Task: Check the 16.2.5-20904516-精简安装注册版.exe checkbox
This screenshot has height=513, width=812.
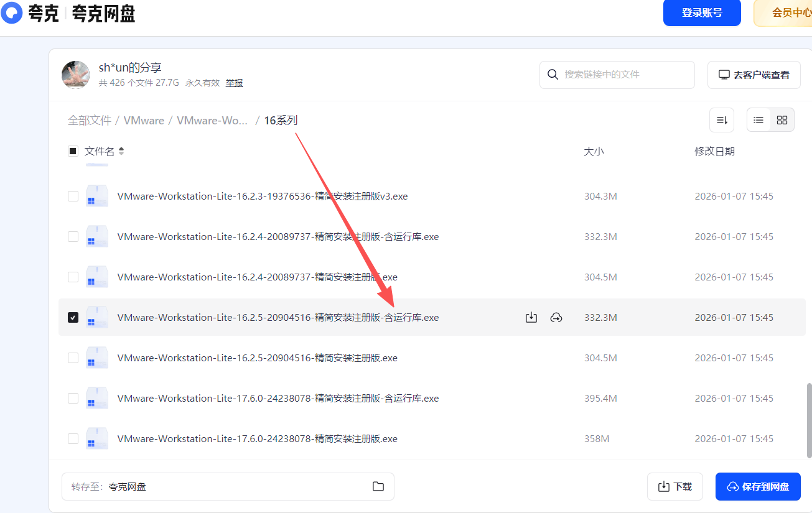Action: pos(73,358)
